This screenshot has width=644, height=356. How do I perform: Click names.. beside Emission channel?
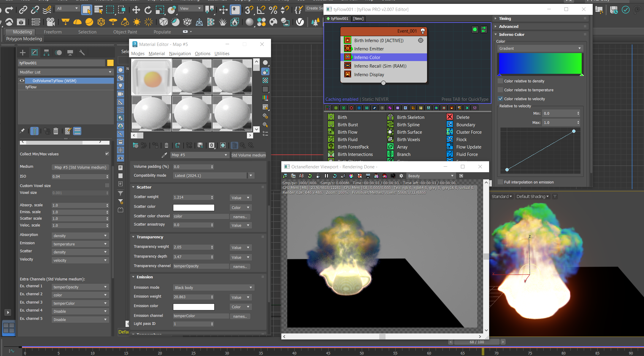click(x=240, y=316)
